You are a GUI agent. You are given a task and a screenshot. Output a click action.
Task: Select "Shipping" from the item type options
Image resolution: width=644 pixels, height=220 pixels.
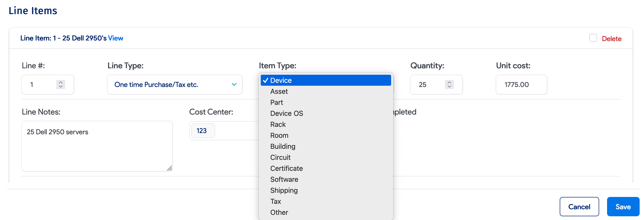pyautogui.click(x=284, y=190)
